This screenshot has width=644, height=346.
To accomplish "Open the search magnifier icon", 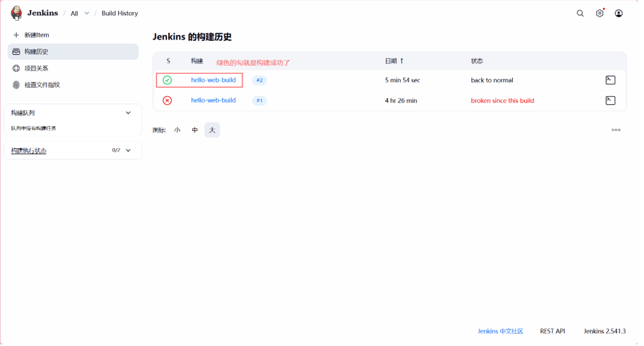I will click(580, 13).
